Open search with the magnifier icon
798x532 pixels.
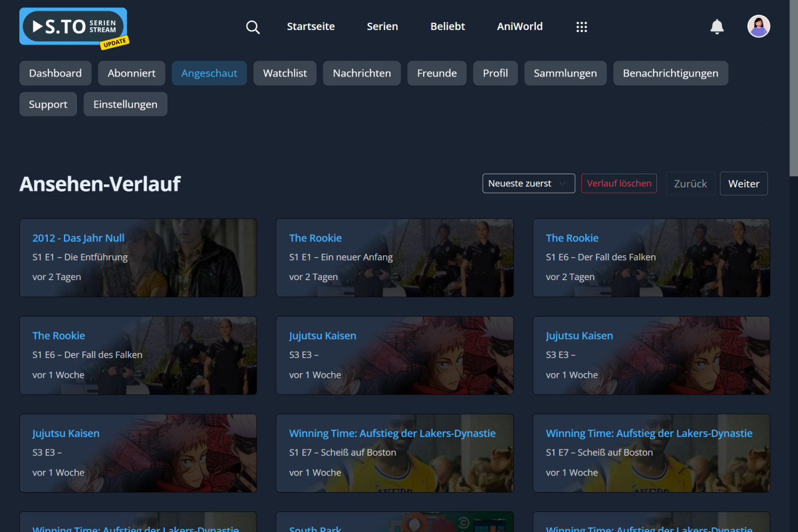[253, 27]
